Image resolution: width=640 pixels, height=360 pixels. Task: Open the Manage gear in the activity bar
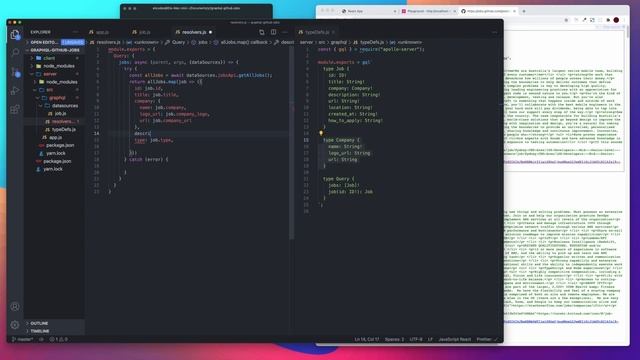tap(15, 325)
